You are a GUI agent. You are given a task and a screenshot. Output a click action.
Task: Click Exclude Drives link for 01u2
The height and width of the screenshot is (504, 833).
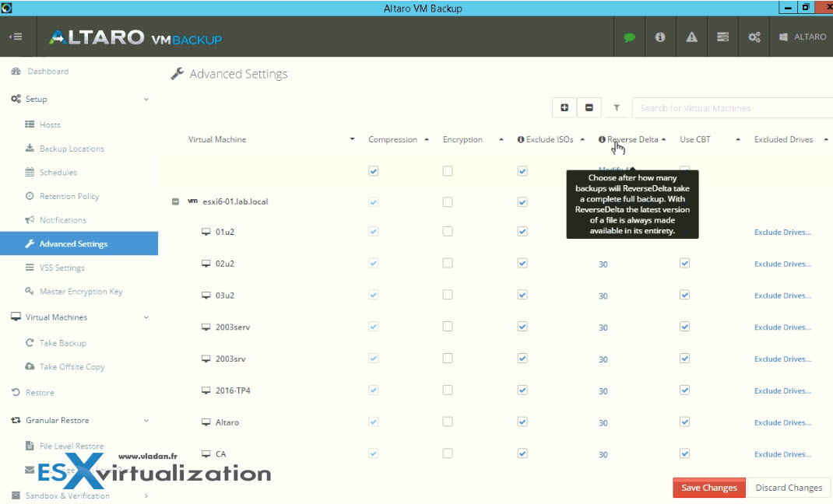(x=782, y=232)
